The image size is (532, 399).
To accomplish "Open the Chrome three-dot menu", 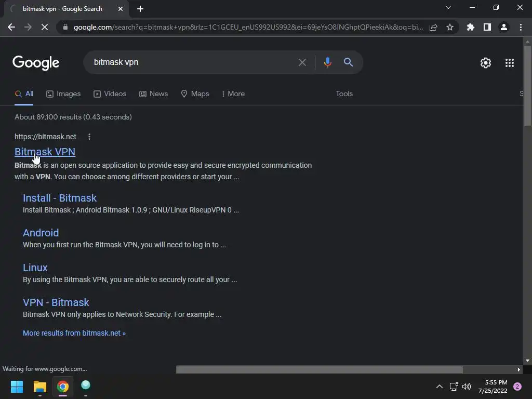I will tap(521, 27).
